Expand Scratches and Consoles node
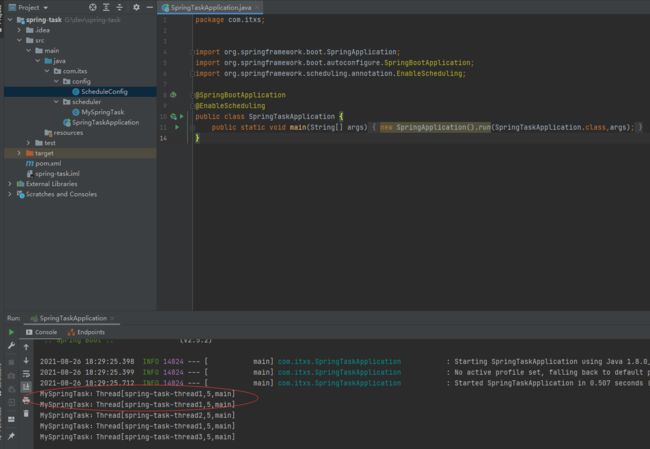This screenshot has width=650, height=449. 10,194
